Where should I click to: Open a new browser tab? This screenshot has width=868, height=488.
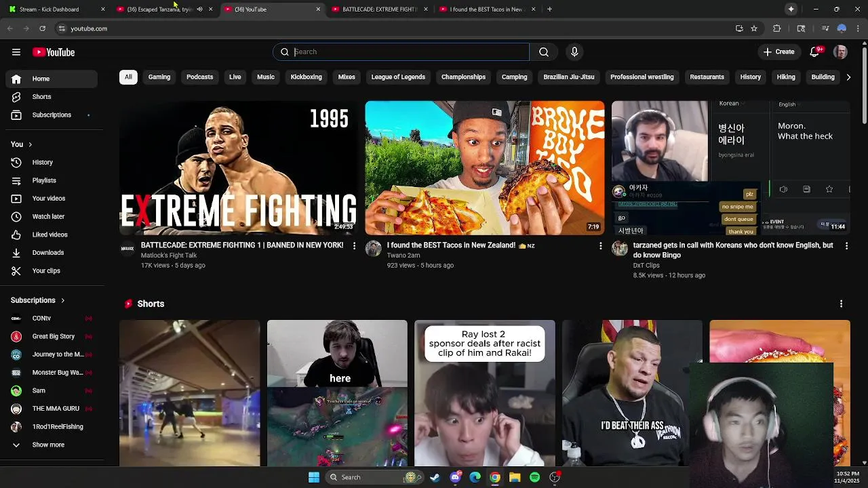click(549, 9)
